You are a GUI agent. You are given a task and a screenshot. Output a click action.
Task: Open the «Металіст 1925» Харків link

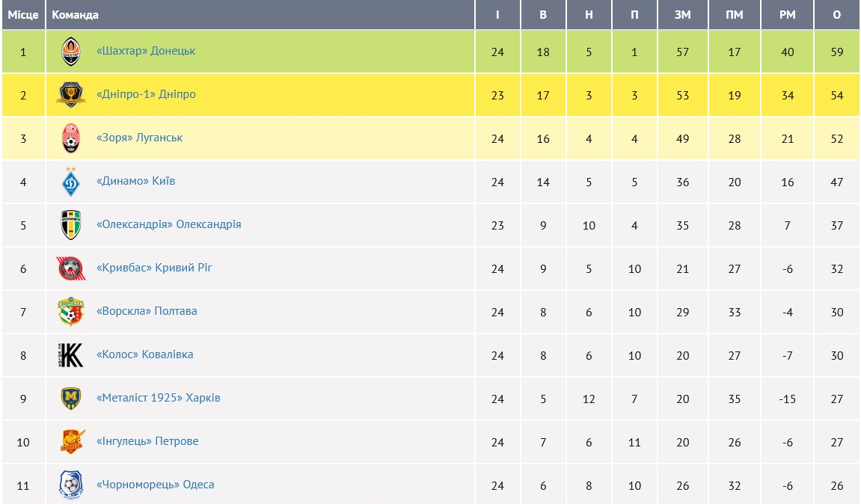coord(158,399)
